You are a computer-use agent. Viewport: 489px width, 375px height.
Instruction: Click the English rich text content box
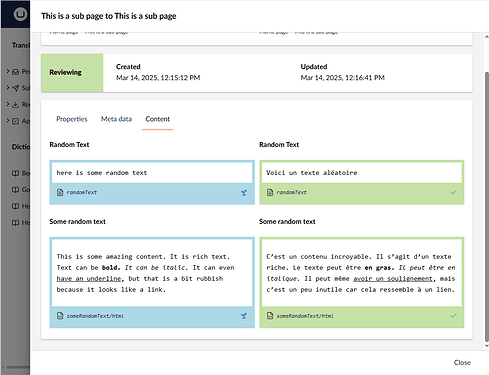(152, 273)
